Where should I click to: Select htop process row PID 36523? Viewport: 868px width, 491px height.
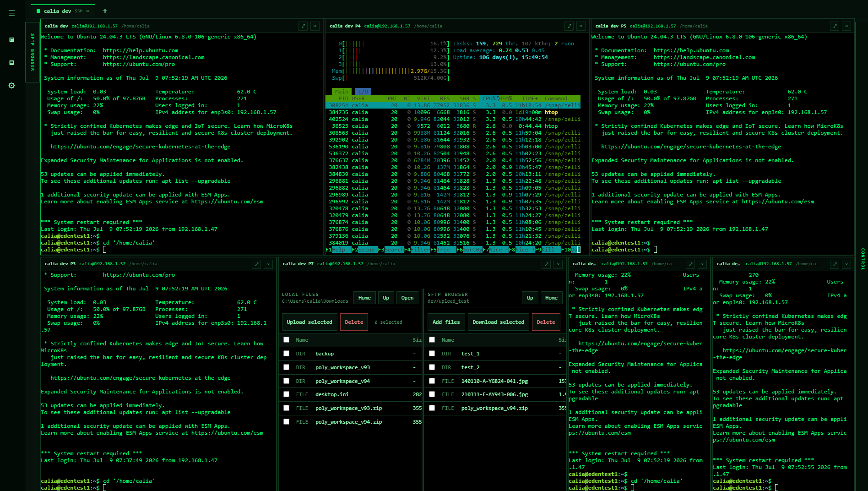pos(453,126)
